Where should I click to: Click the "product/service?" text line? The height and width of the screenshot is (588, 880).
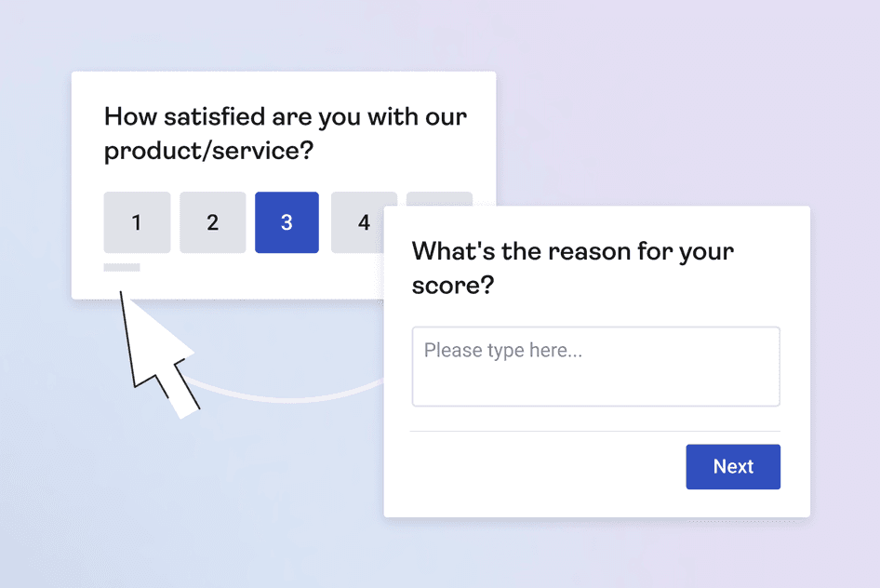(207, 152)
